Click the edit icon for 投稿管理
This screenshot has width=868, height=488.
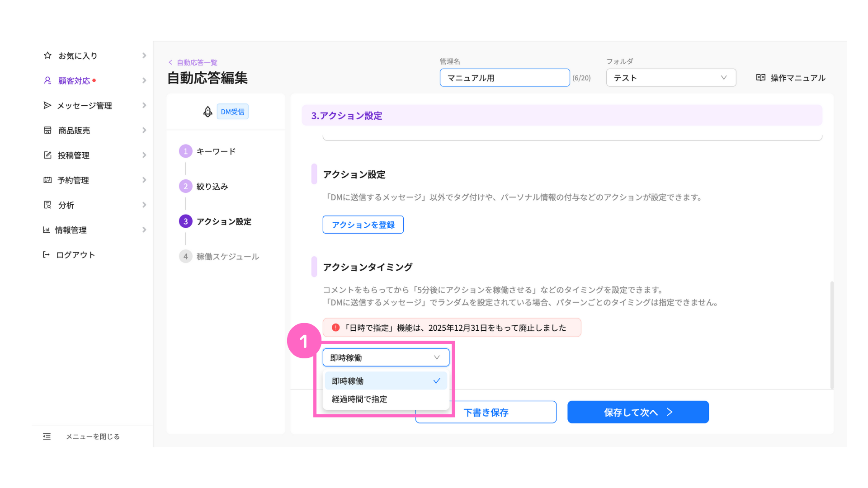47,155
